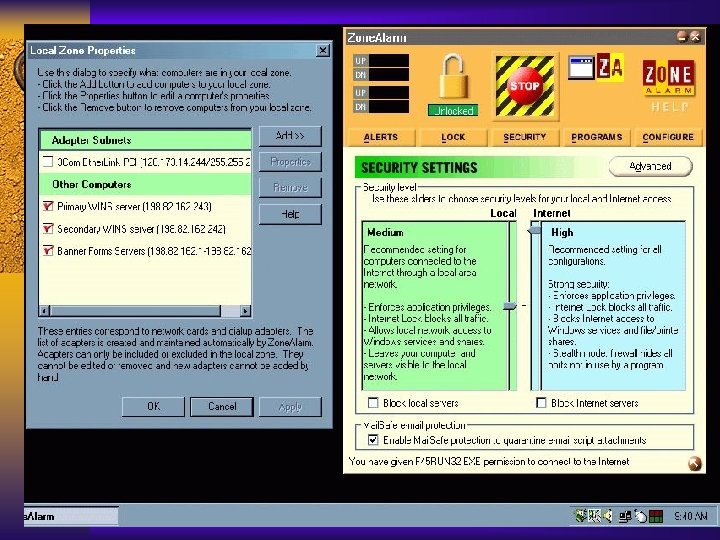Click the ZA programs window icon
Image resolution: width=720 pixels, height=540 pixels.
pyautogui.click(x=596, y=68)
